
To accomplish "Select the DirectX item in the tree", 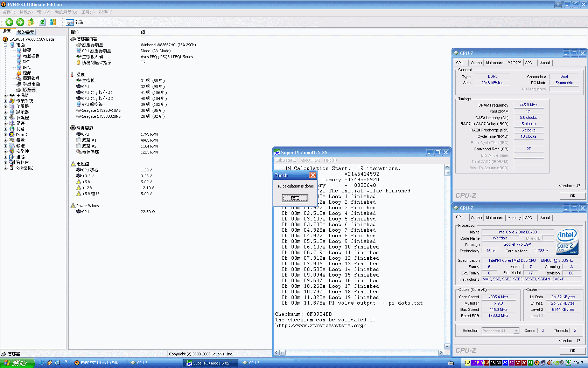I will pos(22,135).
